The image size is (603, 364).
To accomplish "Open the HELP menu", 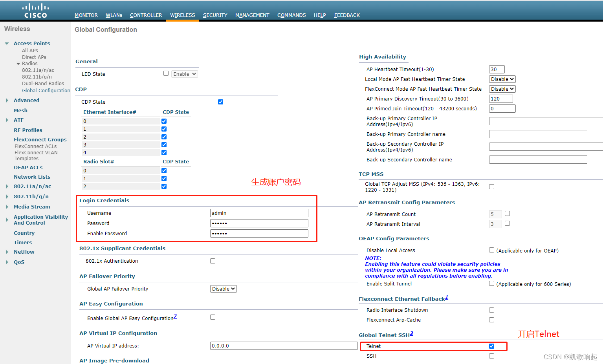I will (320, 15).
